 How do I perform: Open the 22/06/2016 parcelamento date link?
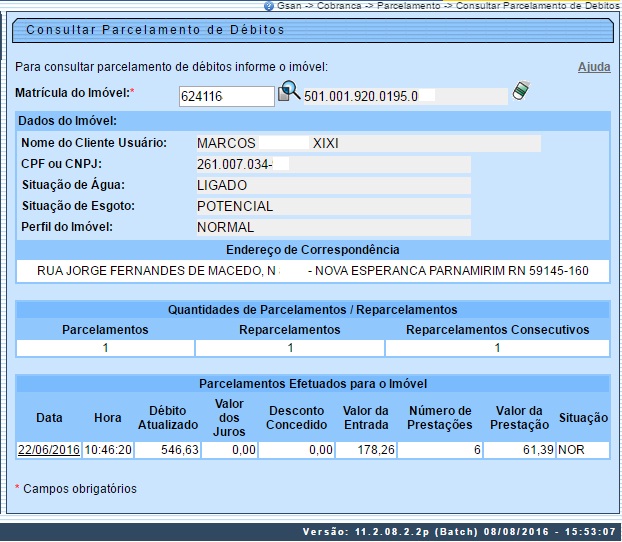pos(49,450)
